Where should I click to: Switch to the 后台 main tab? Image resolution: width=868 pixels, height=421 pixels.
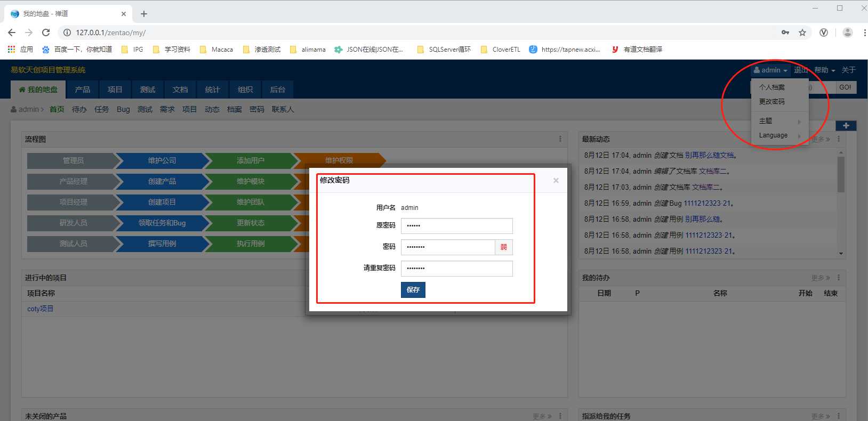pyautogui.click(x=278, y=90)
